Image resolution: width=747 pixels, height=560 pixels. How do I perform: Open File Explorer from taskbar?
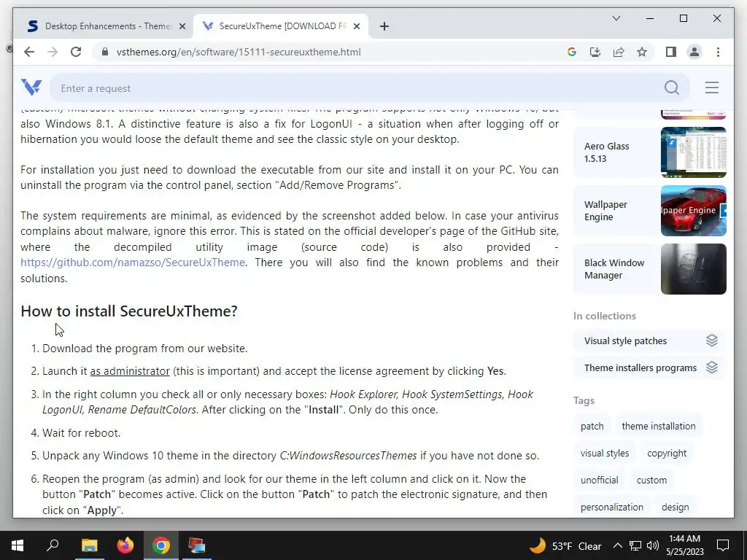(x=89, y=545)
